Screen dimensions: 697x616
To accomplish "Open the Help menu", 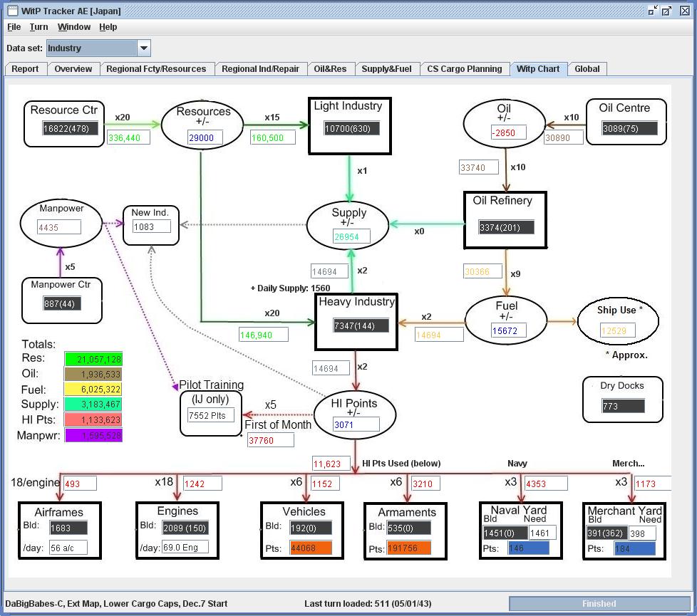I will click(x=108, y=27).
